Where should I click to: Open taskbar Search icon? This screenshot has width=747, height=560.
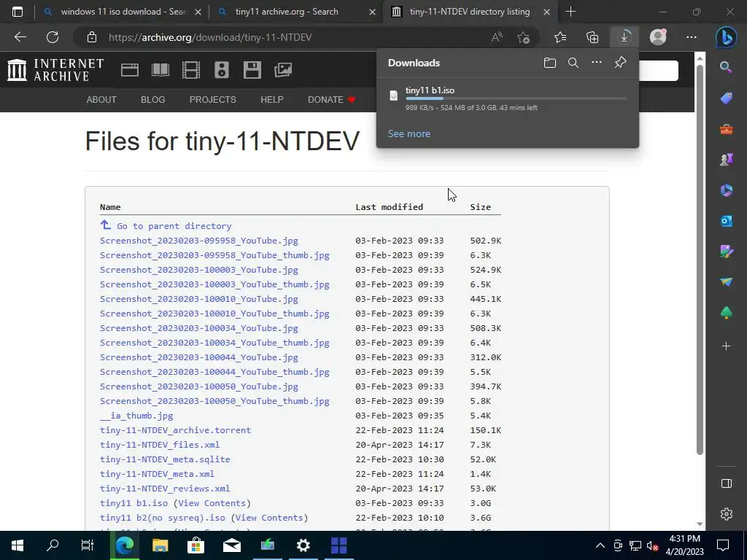point(53,545)
